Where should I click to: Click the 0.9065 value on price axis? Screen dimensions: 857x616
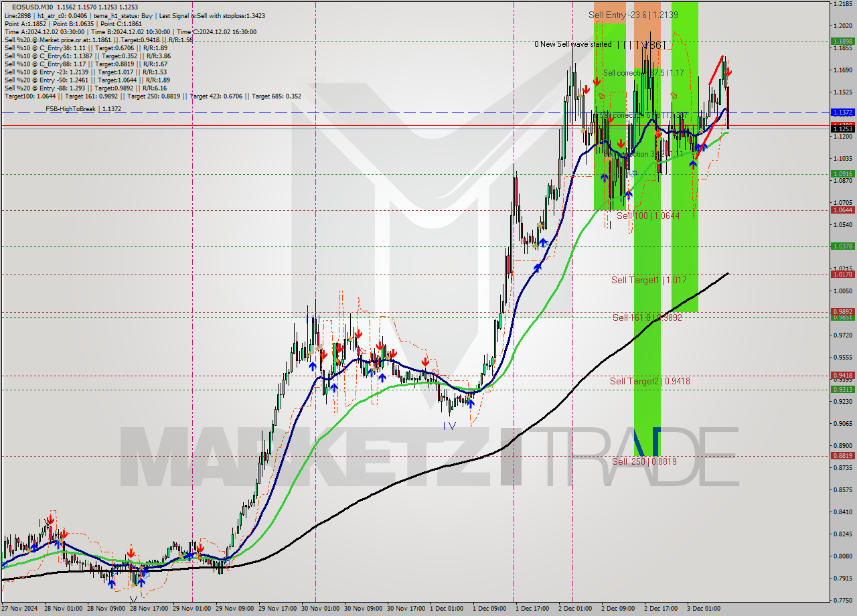842,423
